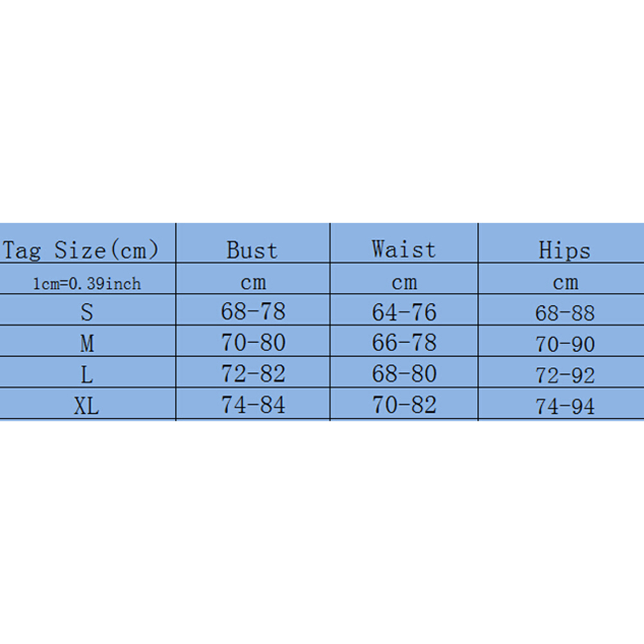Image resolution: width=644 pixels, height=644 pixels.
Task: Select the XL waist value 70-82
Action: [x=404, y=405]
